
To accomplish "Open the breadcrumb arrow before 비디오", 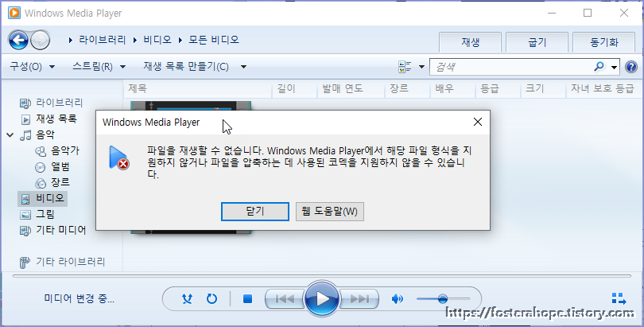I will coord(135,41).
